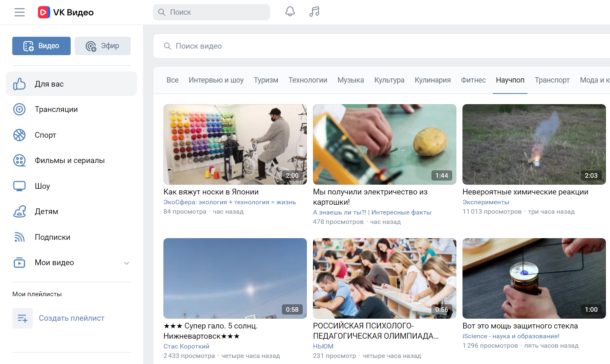Screen dimensions: 610x364
Task: Play the Japan sock knitting video thumbnail
Action: click(x=235, y=144)
